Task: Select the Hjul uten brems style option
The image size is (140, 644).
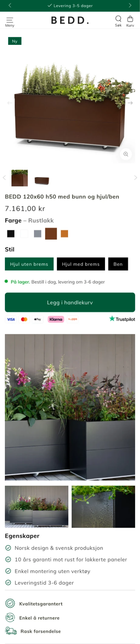Action: coord(29,264)
